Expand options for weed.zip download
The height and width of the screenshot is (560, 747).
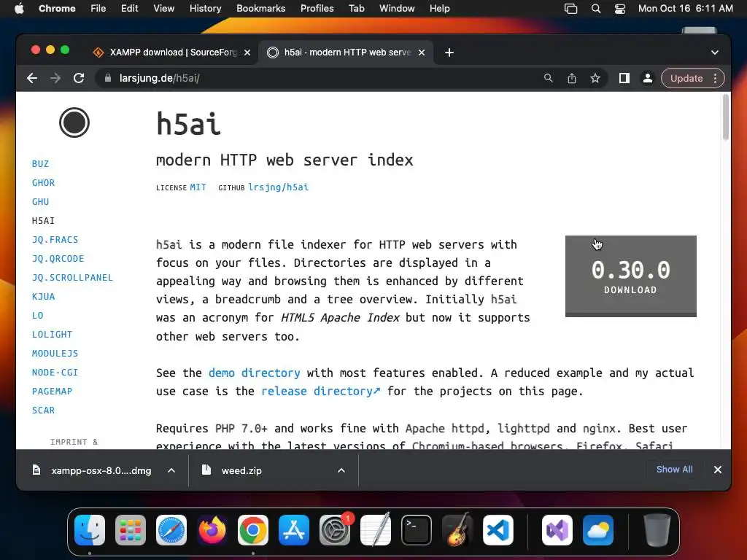click(341, 470)
